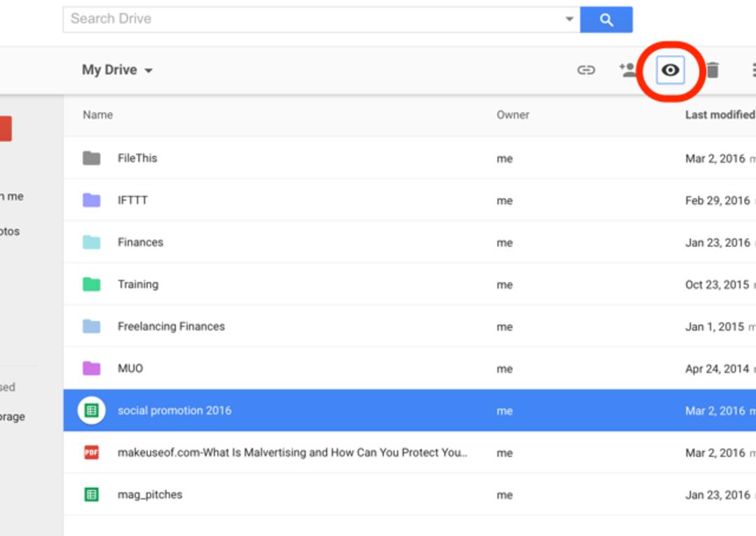Expand the search options dropdown arrow
This screenshot has width=756, height=536.
pos(569,20)
